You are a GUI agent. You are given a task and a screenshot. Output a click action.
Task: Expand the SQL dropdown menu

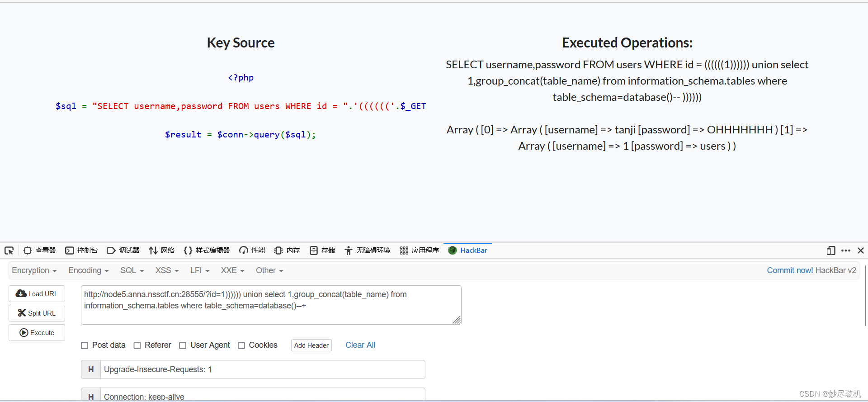click(x=132, y=270)
